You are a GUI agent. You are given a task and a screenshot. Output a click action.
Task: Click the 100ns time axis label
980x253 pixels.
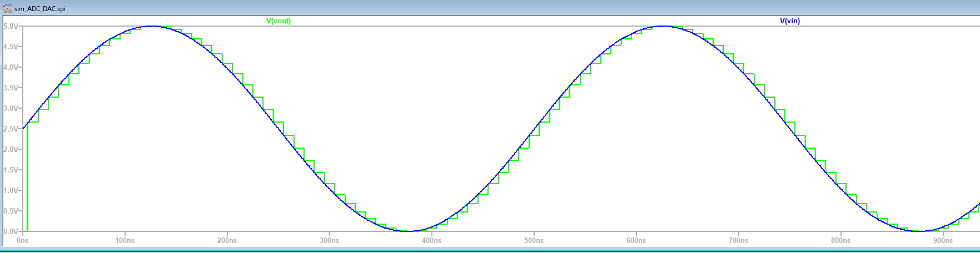(x=125, y=241)
